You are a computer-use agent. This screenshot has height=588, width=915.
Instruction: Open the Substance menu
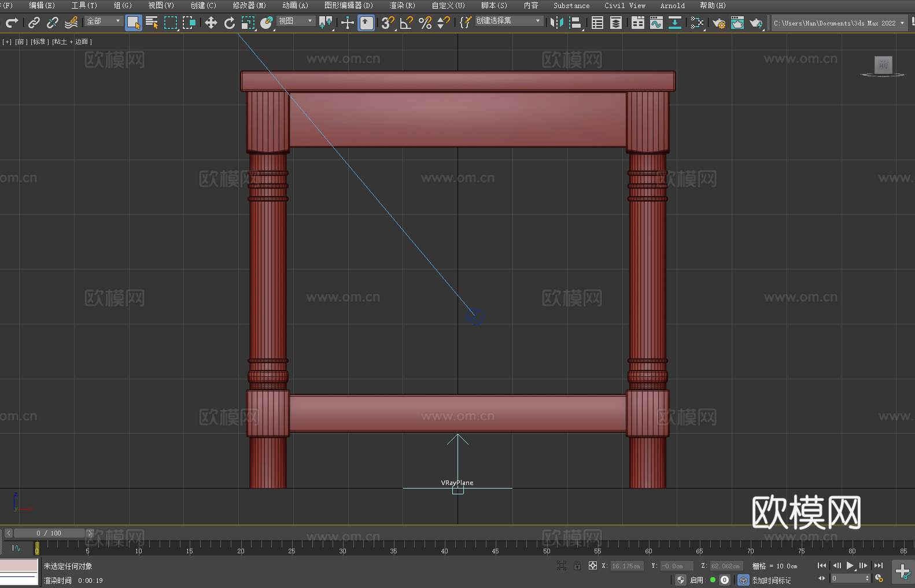pos(571,5)
